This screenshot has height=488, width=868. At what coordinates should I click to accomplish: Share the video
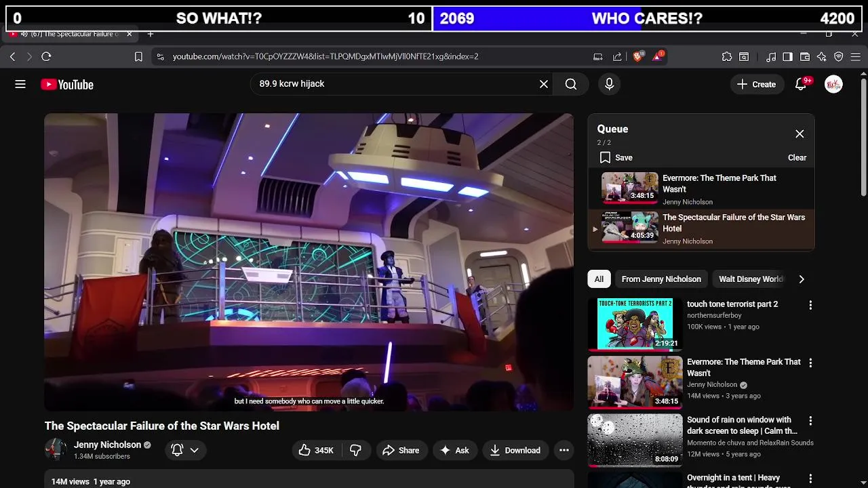click(x=401, y=450)
